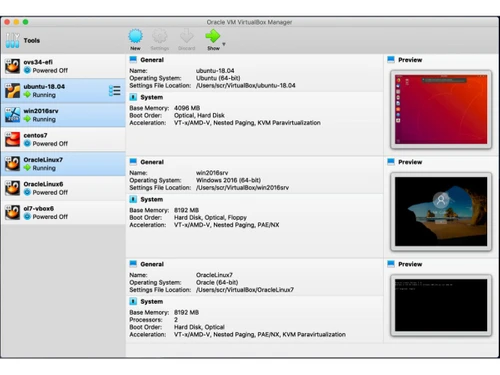Click the ubuntu-18.04 OS icon
Viewport: 500px width, 375px height.
(13, 91)
